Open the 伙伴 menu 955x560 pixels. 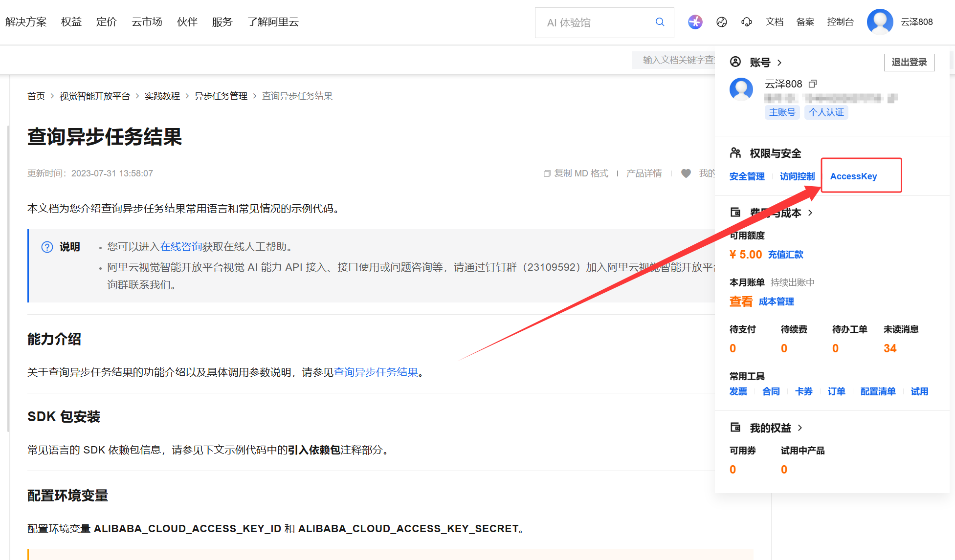click(187, 22)
